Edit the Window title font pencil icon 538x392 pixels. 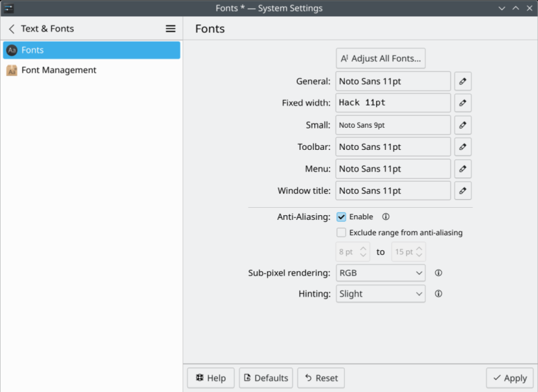point(463,190)
